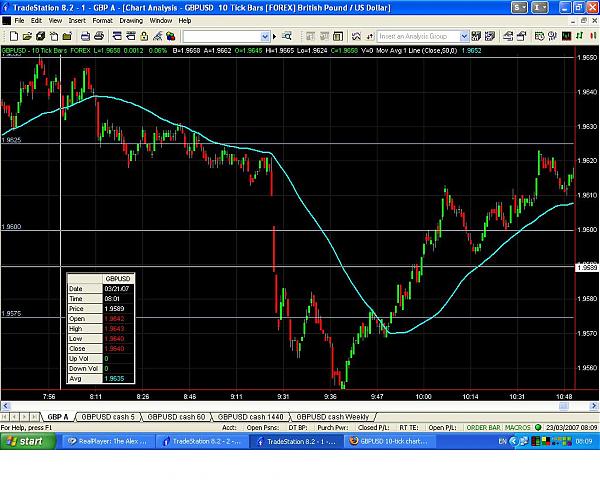Click the black play arrow beside the symbol box
The image size is (600, 495).
point(274,37)
